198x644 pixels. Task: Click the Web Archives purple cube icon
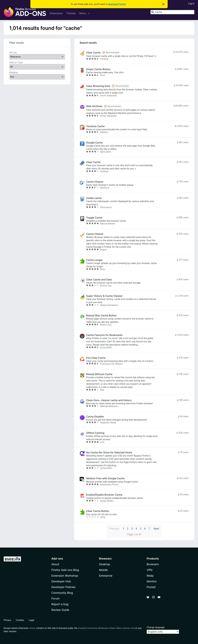[82, 107]
